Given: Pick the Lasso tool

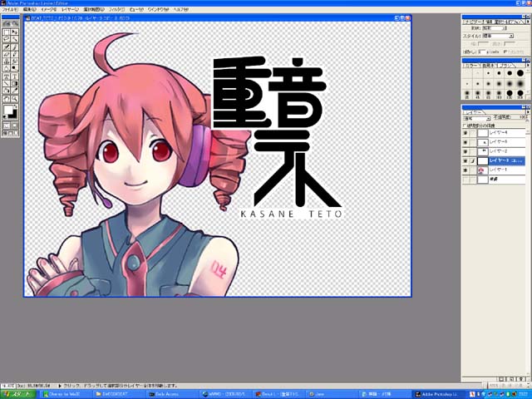Looking at the screenshot, I should pyautogui.click(x=7, y=38).
